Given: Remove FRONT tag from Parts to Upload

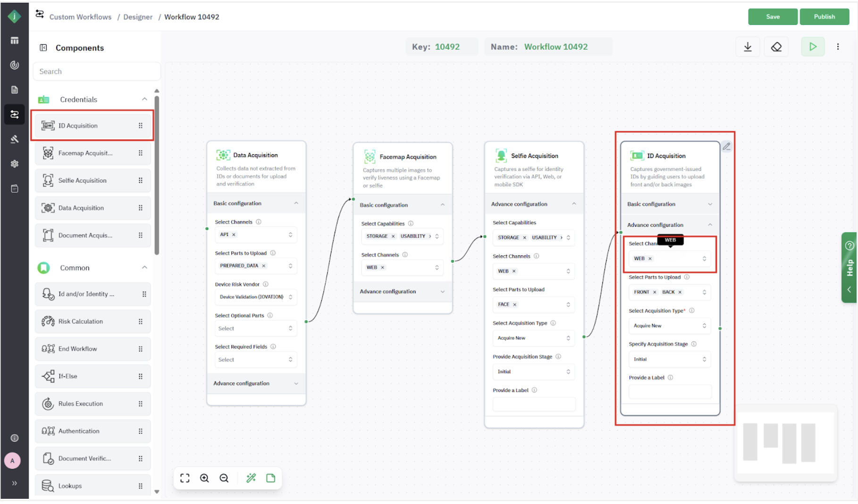Looking at the screenshot, I should [655, 292].
